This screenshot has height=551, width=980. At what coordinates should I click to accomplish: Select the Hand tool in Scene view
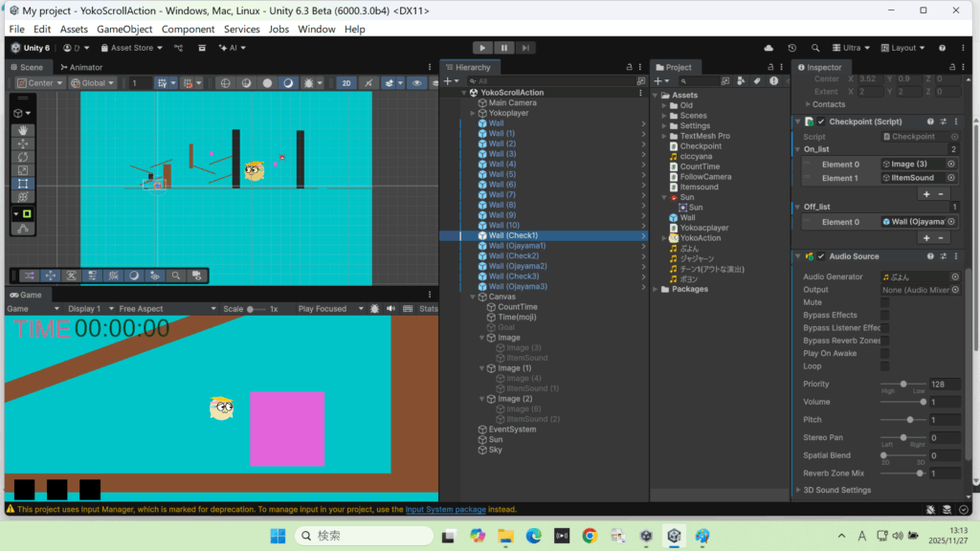[x=23, y=129]
